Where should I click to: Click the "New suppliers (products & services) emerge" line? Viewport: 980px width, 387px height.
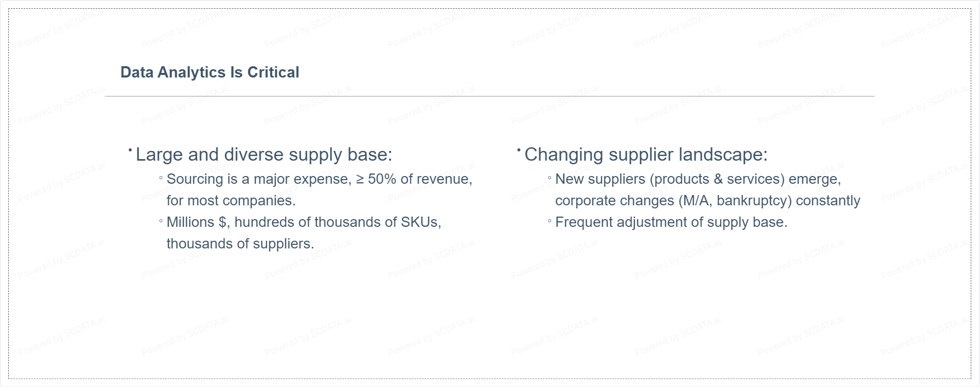coord(698,179)
